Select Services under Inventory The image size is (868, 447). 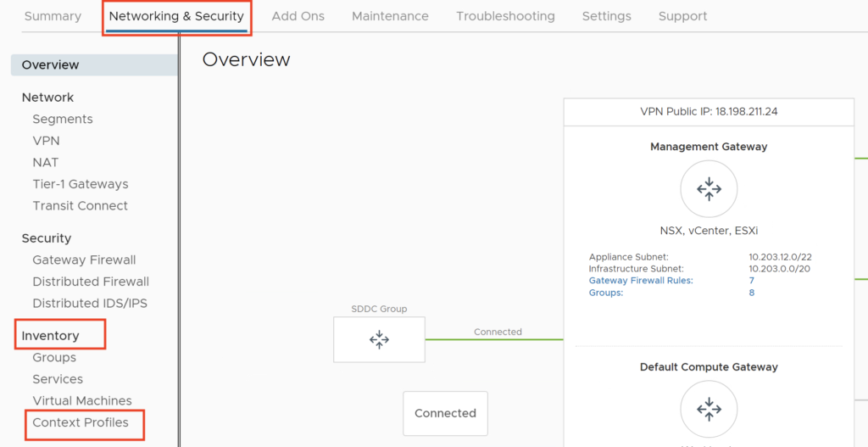point(58,379)
